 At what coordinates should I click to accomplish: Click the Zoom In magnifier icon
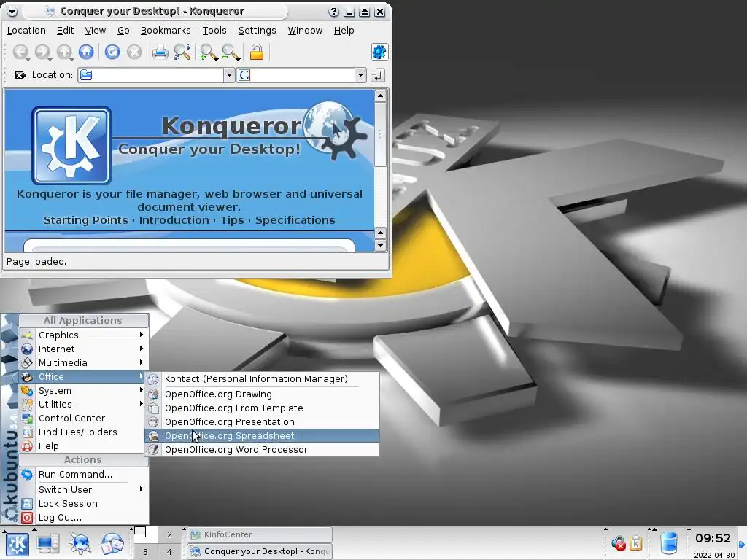pos(209,52)
